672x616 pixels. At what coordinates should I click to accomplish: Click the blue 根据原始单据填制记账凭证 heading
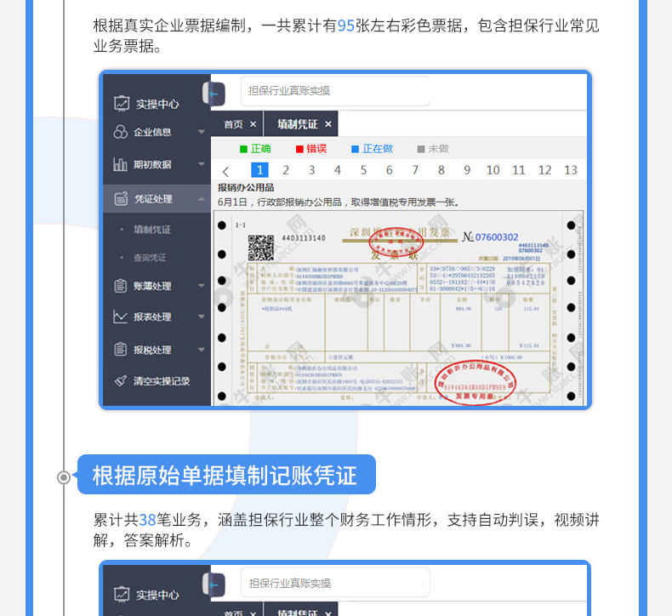coord(225,475)
